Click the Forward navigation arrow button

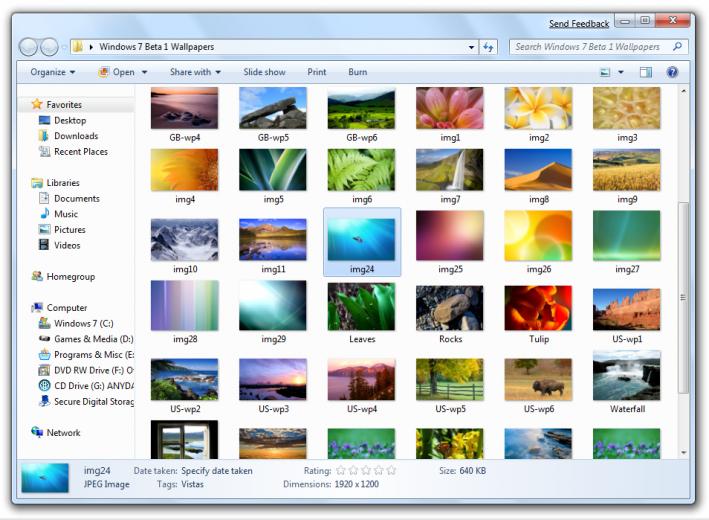[49, 47]
